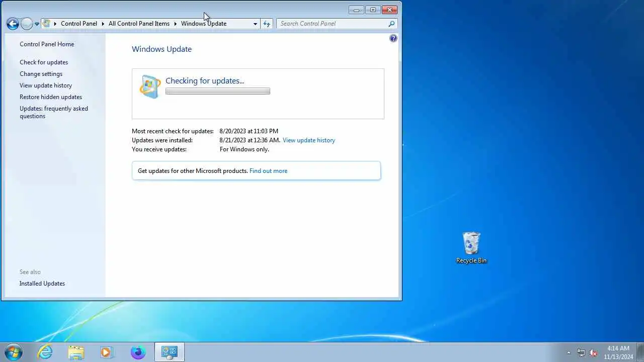Click the Windows Update heading
The image size is (644, 362).
(162, 49)
